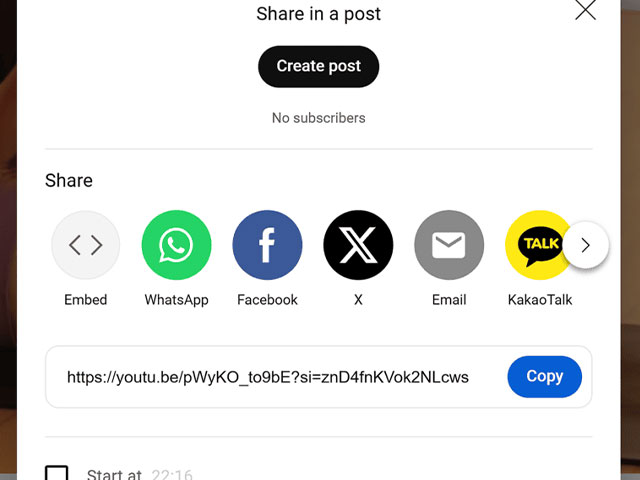Screen dimensions: 640x480
Task: Share via the WhatsApp icon
Action: (176, 245)
